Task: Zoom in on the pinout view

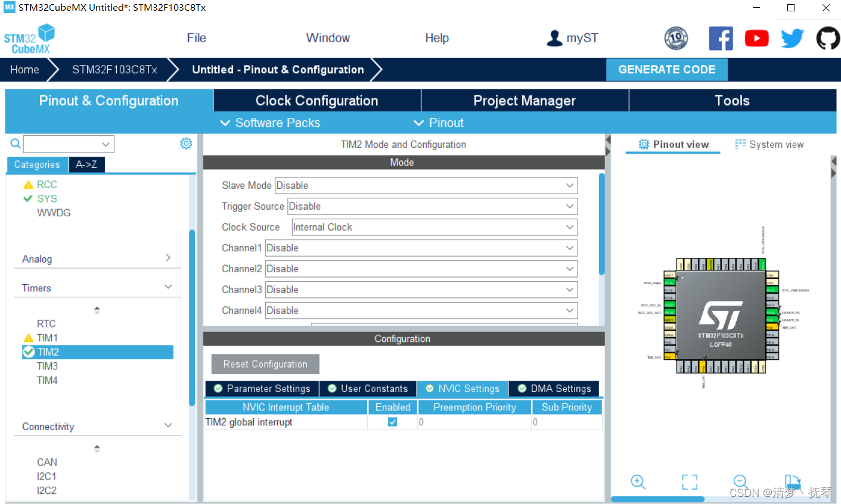Action: 638,481
